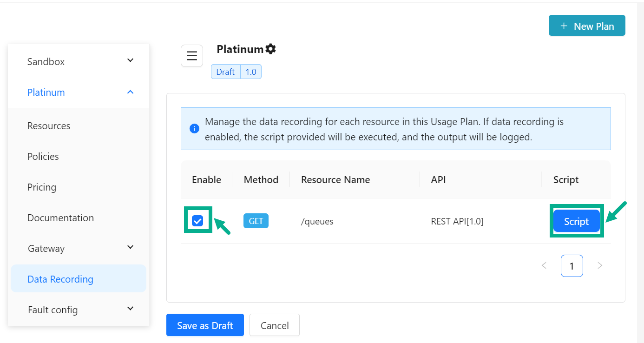Disable data recording for the /queues resource
Viewport: 644px width, 343px height.
tap(198, 221)
